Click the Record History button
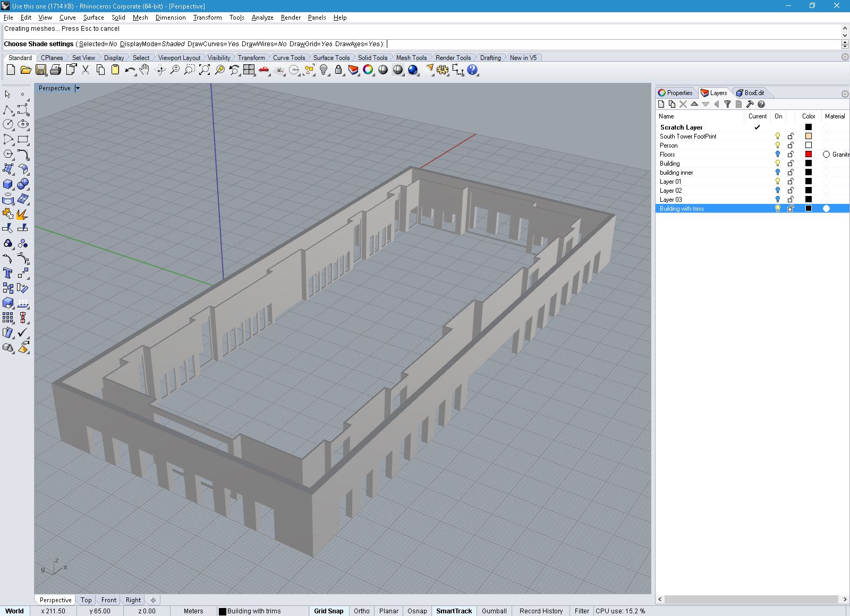The height and width of the screenshot is (616, 850). point(541,611)
